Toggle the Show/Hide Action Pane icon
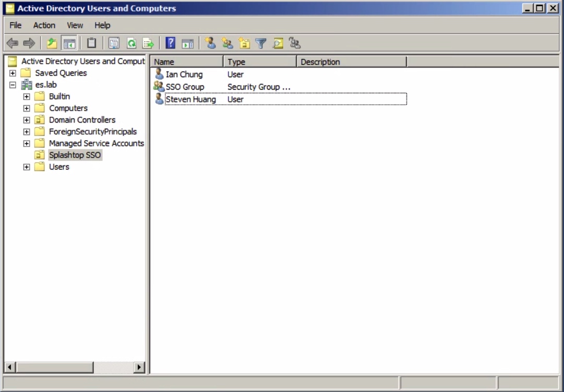Viewport: 564px width, 392px height. (x=187, y=43)
